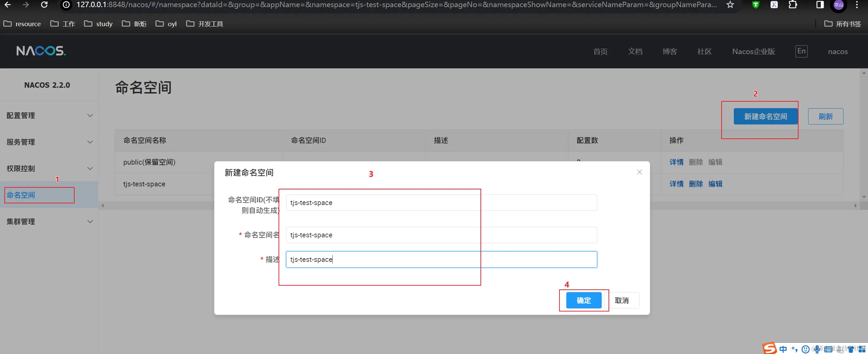868x354 pixels.
Task: Switch the 中 Chinese input mode indicator
Action: coord(783,349)
